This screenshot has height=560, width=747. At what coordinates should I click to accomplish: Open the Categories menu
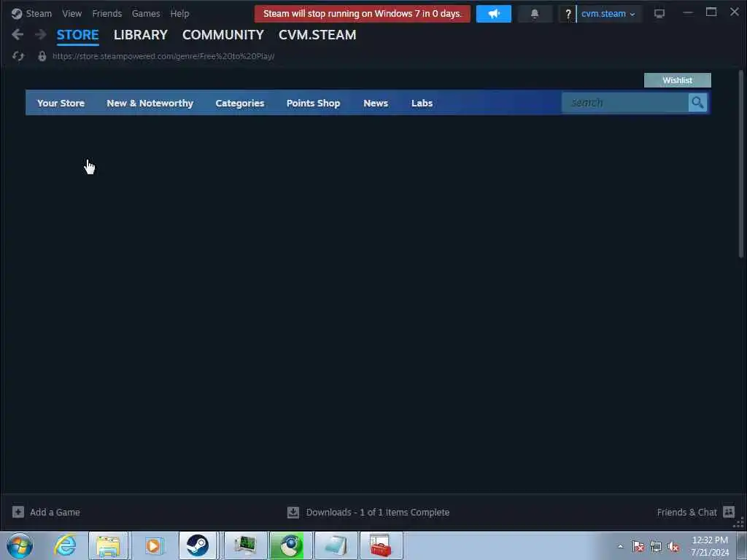tap(239, 103)
